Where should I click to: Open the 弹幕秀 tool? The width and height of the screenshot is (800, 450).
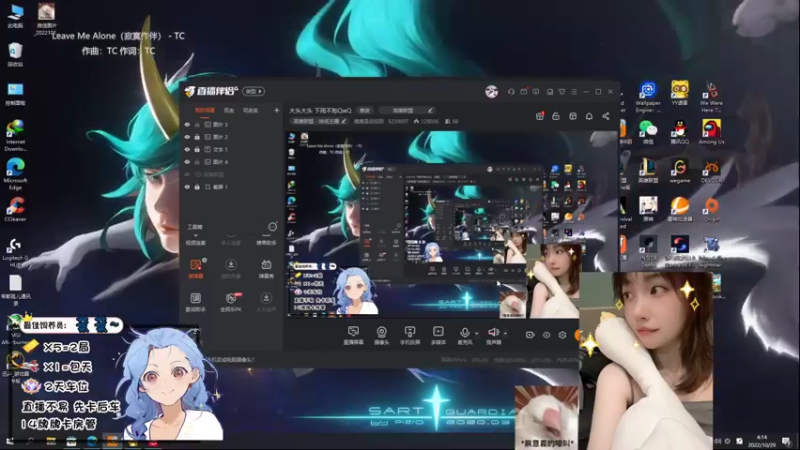click(266, 268)
